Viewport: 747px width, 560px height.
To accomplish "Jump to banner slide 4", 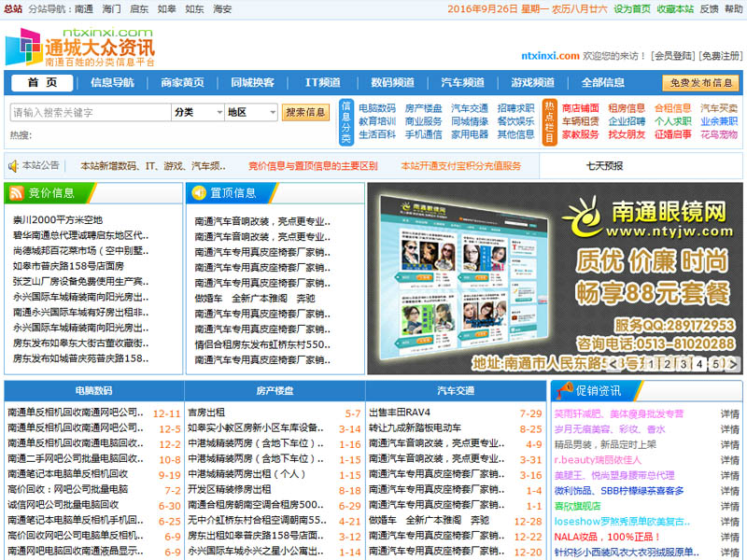I will (699, 364).
